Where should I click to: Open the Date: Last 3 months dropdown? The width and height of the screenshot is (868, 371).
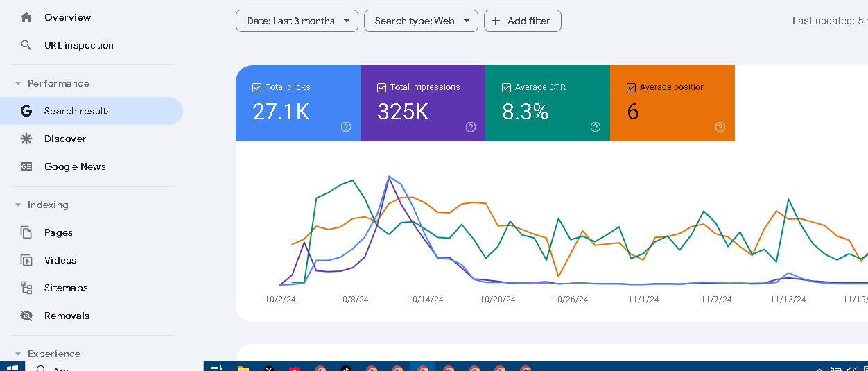tap(297, 21)
